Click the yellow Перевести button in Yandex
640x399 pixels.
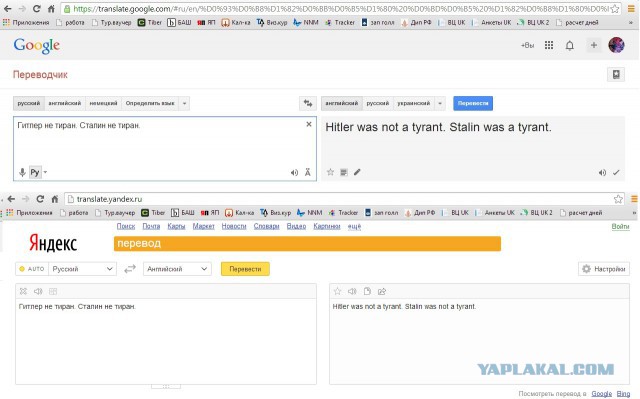coord(245,269)
